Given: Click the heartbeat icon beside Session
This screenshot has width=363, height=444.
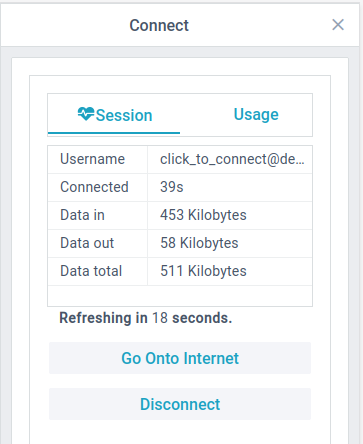Looking at the screenshot, I should pyautogui.click(x=86, y=114).
